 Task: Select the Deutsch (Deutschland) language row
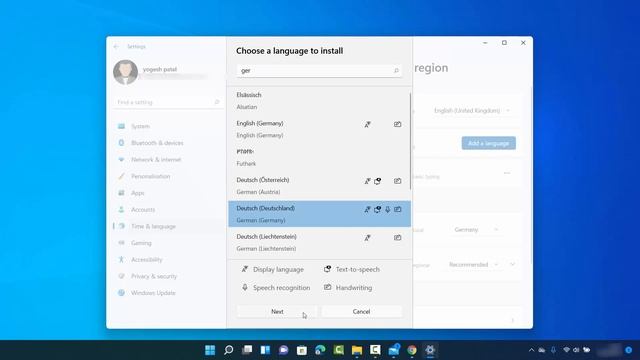[319, 214]
